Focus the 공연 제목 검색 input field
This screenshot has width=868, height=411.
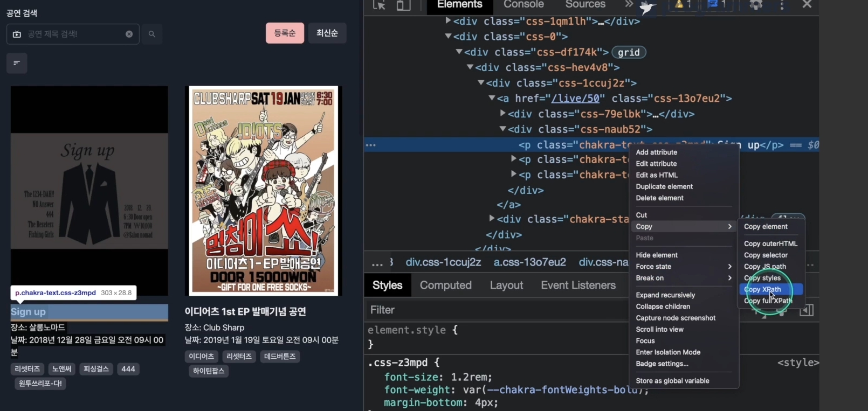tap(73, 34)
